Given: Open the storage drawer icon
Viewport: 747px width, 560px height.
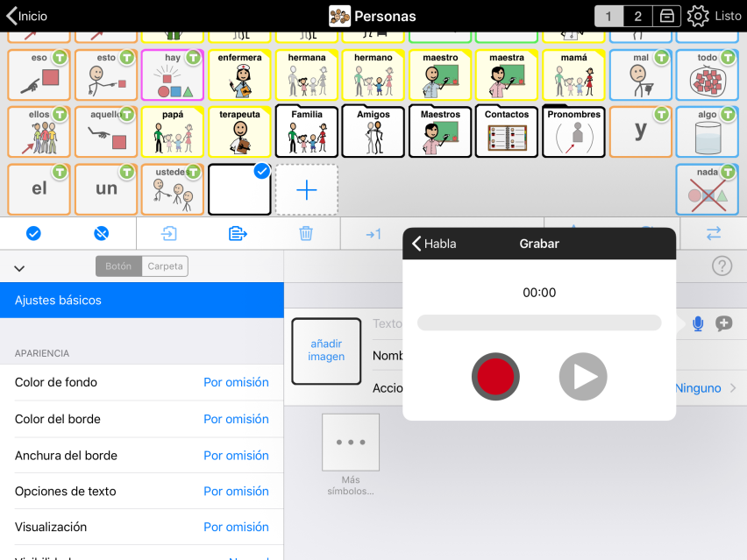Looking at the screenshot, I should [x=666, y=16].
